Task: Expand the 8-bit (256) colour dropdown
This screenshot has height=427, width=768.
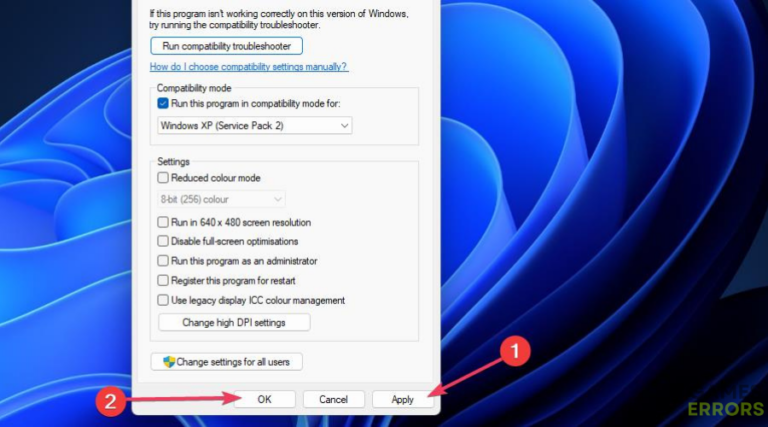Action: click(x=221, y=199)
